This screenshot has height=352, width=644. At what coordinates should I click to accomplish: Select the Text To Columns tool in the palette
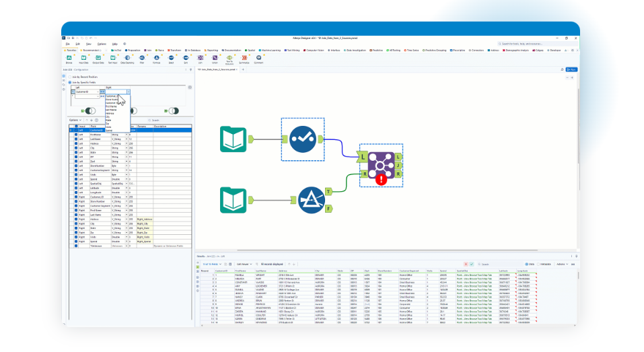click(x=229, y=59)
